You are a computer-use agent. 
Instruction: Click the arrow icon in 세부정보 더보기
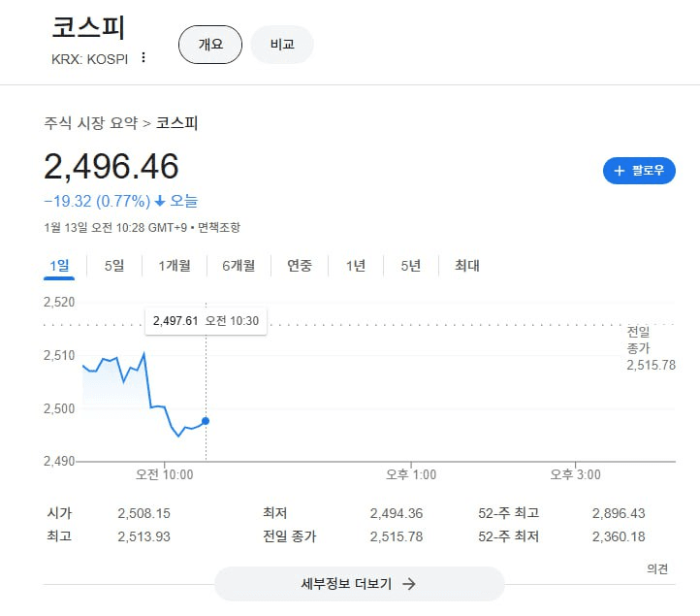pos(408,584)
